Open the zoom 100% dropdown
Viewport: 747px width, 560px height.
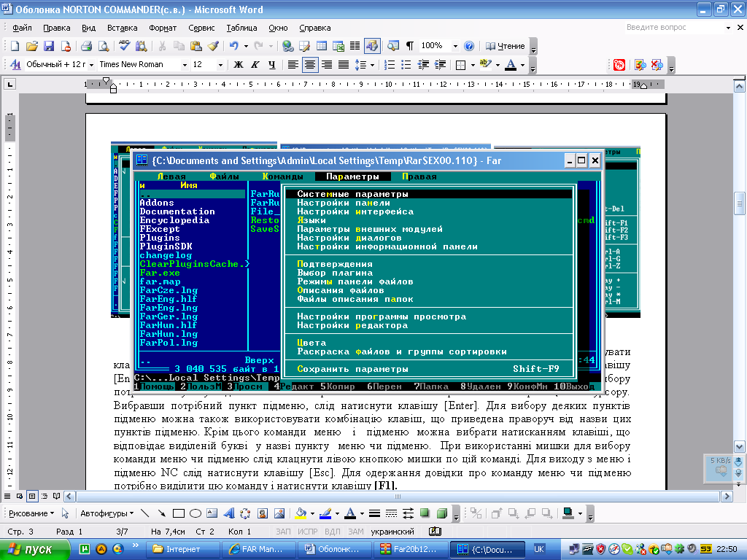click(455, 46)
